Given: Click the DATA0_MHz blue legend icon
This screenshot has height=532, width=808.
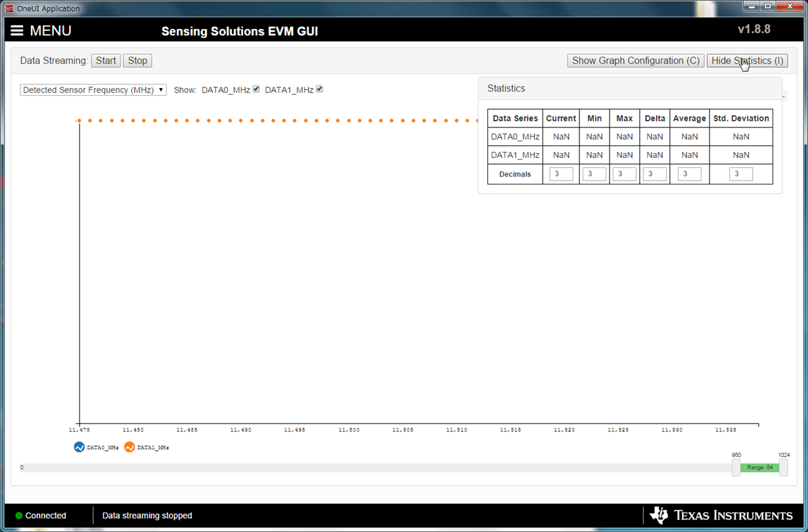Looking at the screenshot, I should (79, 447).
